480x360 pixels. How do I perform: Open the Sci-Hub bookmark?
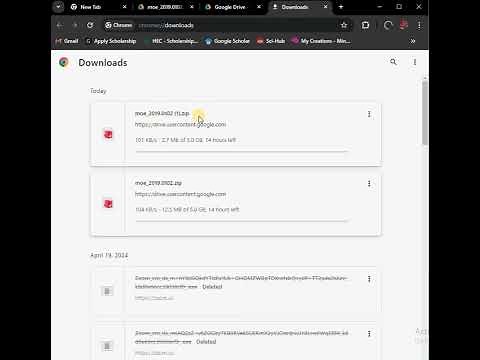[271, 41]
